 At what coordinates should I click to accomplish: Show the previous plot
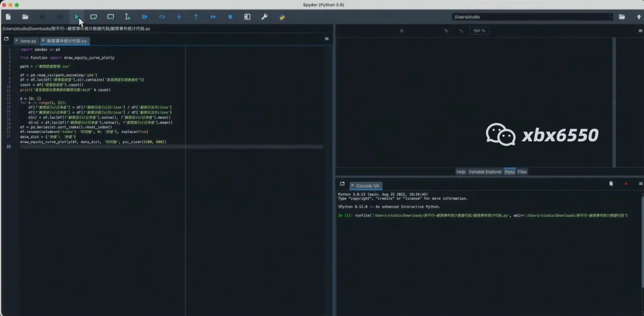click(446, 31)
